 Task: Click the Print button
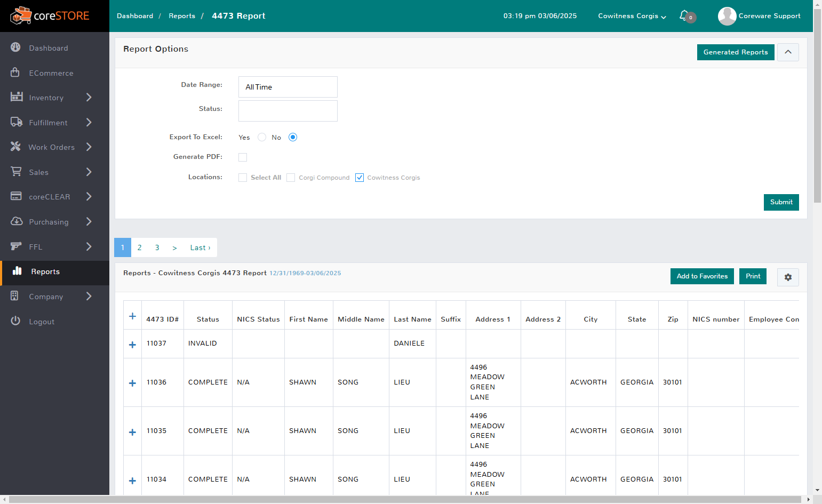point(753,276)
